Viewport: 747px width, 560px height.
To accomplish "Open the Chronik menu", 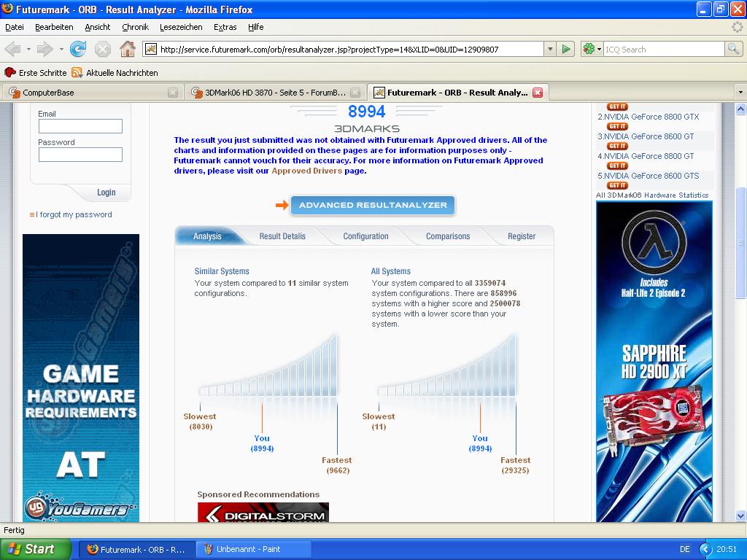I will pyautogui.click(x=135, y=27).
